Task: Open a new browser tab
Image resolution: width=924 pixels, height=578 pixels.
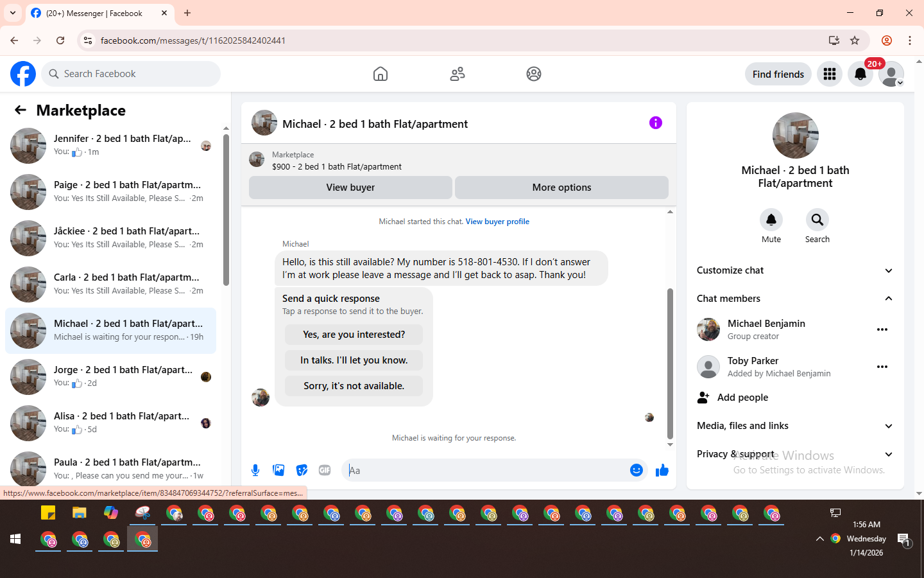Action: point(187,13)
